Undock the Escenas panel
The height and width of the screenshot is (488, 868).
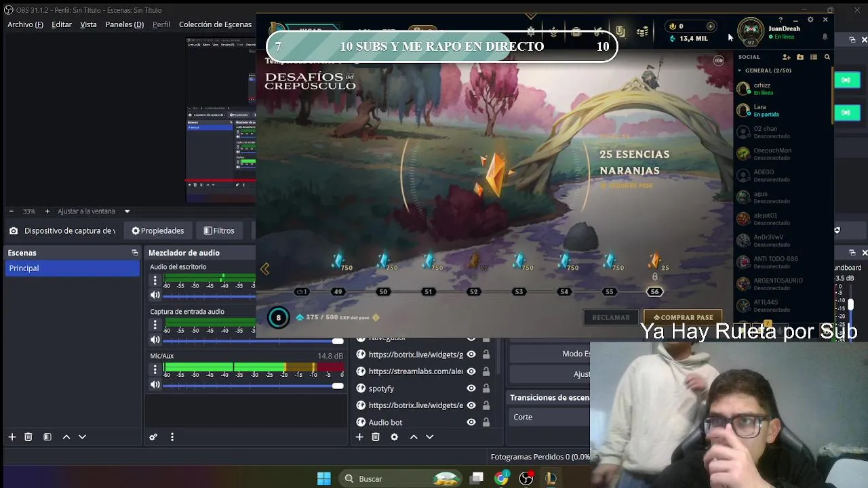pos(134,253)
